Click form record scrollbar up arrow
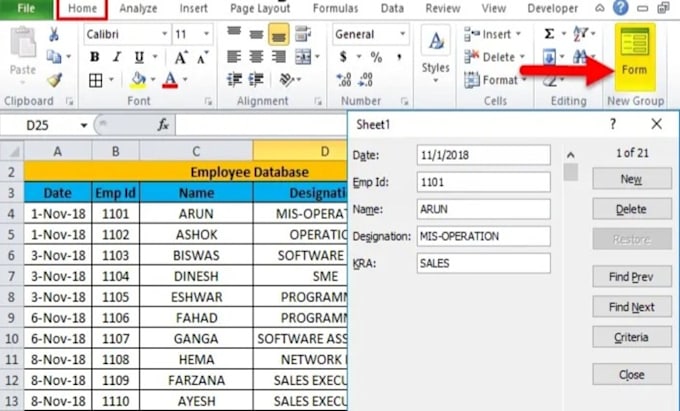 pyautogui.click(x=571, y=155)
